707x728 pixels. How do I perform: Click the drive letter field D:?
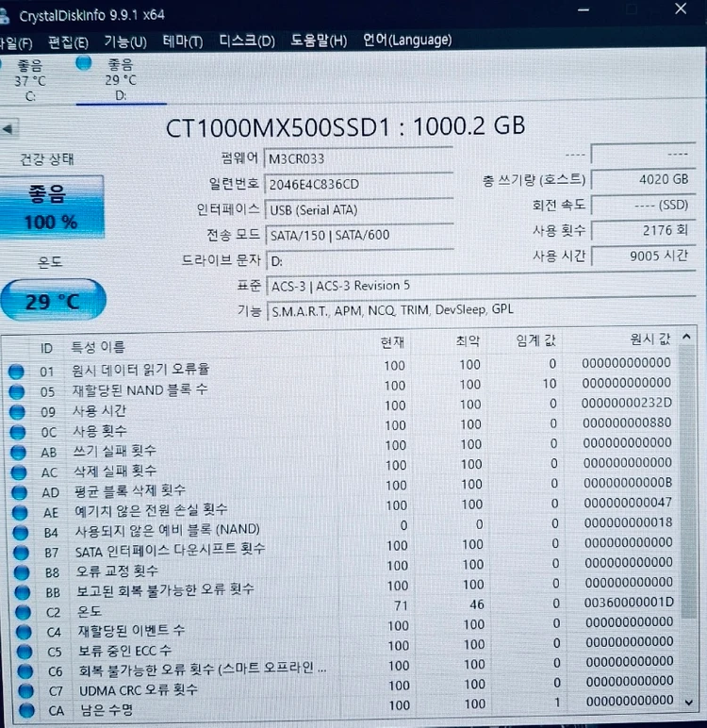pos(360,261)
